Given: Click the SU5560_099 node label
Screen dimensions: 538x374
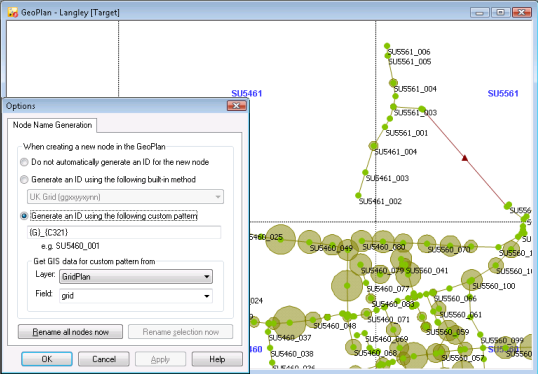Looking at the screenshot, I should (502, 340).
